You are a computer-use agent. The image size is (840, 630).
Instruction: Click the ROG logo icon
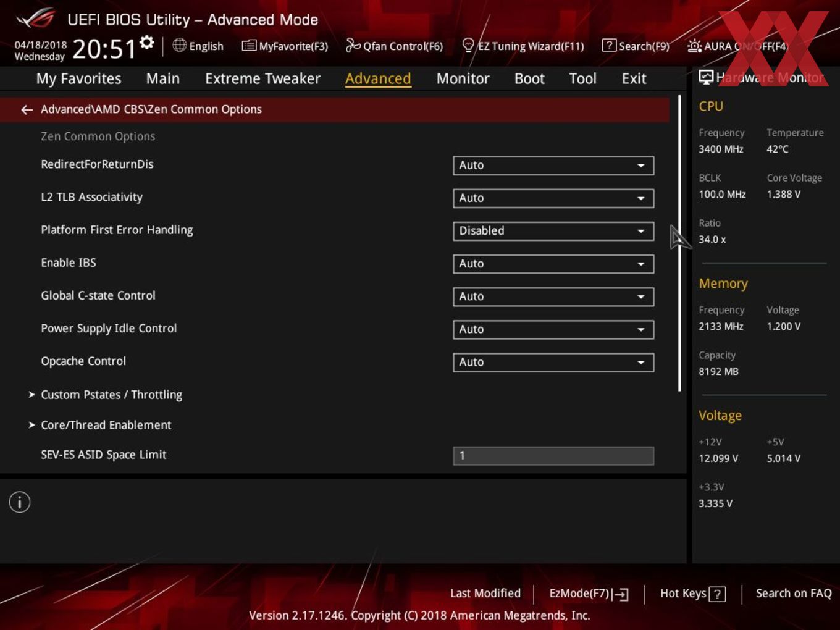(x=36, y=19)
